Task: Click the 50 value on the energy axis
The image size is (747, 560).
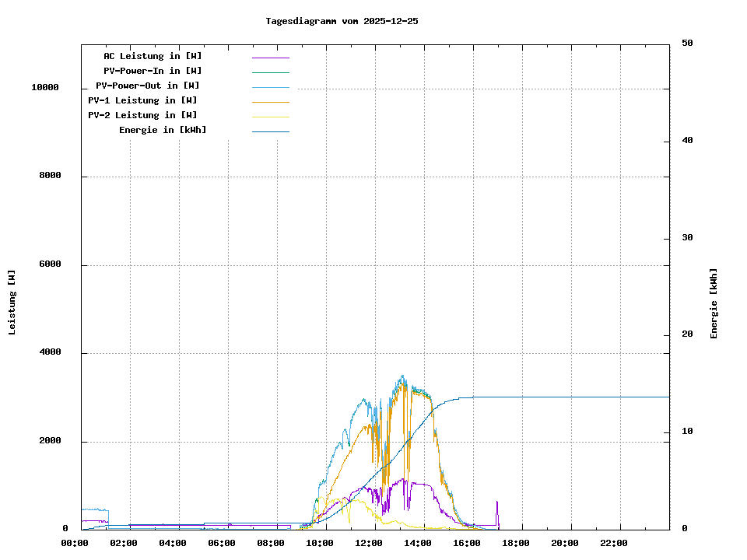Action: pyautogui.click(x=687, y=44)
